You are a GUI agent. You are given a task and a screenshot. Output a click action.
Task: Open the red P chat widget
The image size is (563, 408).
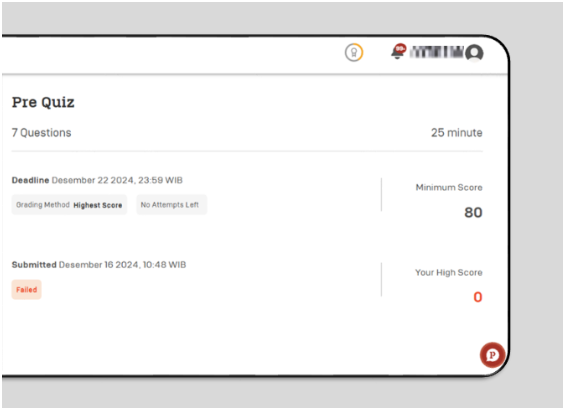[x=492, y=355]
